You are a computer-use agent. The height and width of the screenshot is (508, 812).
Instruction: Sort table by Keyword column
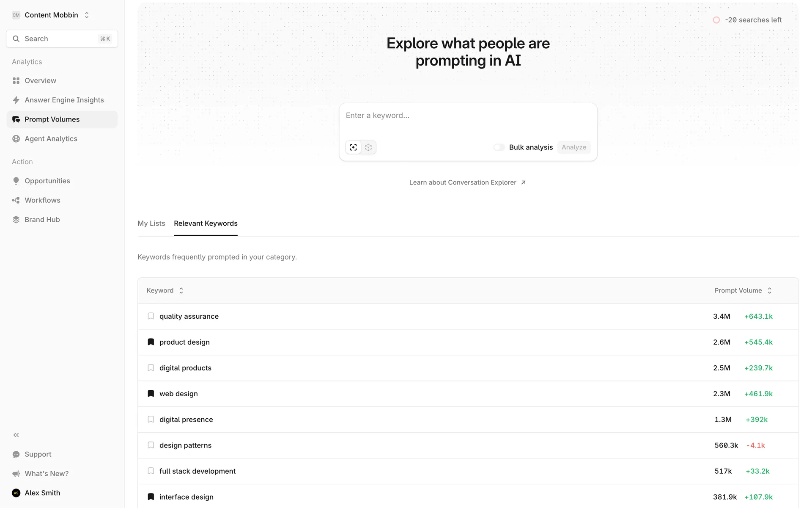click(x=165, y=290)
